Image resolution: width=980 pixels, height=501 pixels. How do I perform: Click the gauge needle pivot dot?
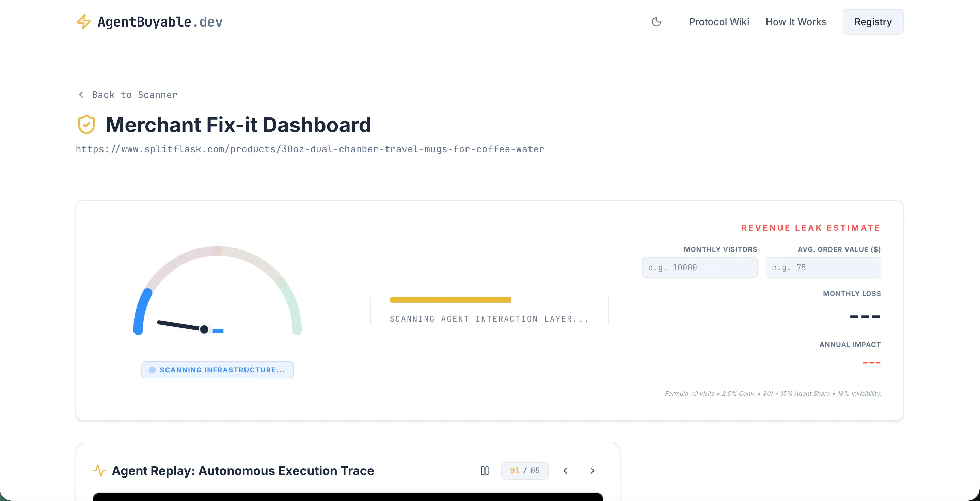coord(204,329)
